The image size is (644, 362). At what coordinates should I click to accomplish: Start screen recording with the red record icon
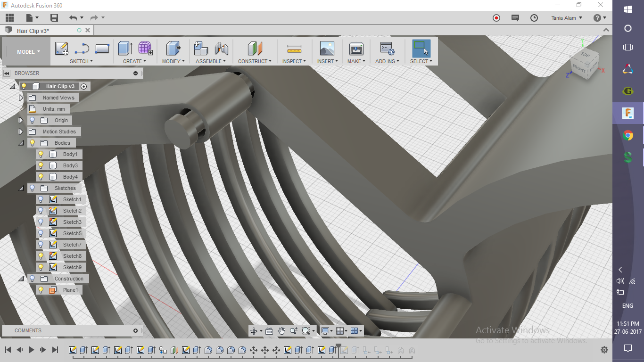point(496,18)
